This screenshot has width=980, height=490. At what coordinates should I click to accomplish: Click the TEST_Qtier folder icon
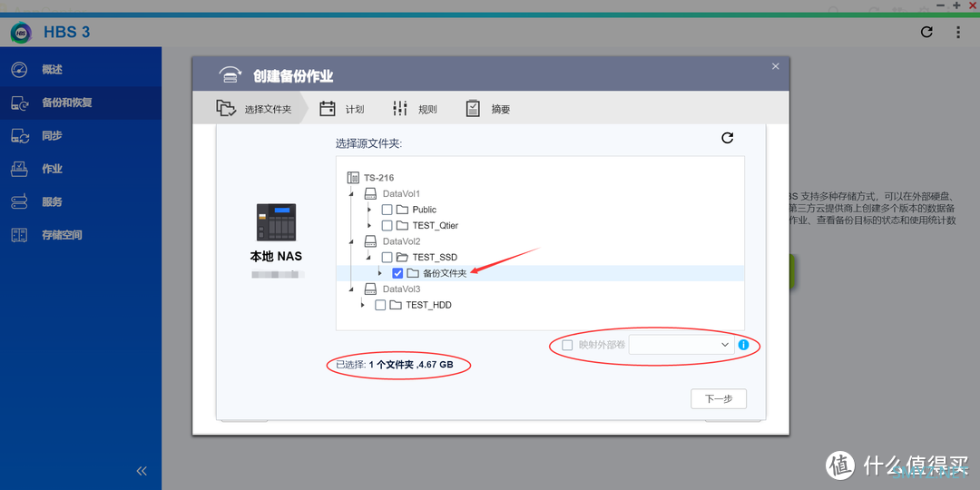pyautogui.click(x=402, y=225)
